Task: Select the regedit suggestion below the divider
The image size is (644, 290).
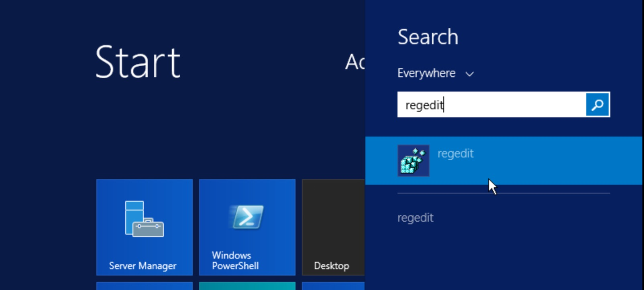Action: click(x=415, y=218)
